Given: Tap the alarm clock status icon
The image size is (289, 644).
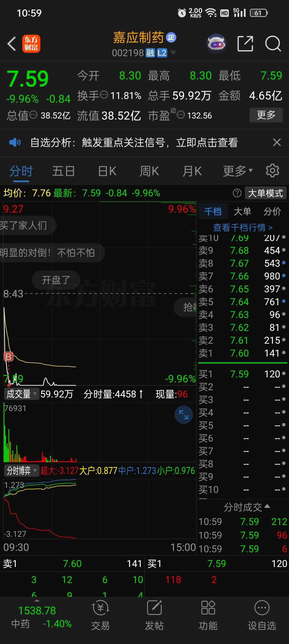Looking at the screenshot, I should pos(182,13).
